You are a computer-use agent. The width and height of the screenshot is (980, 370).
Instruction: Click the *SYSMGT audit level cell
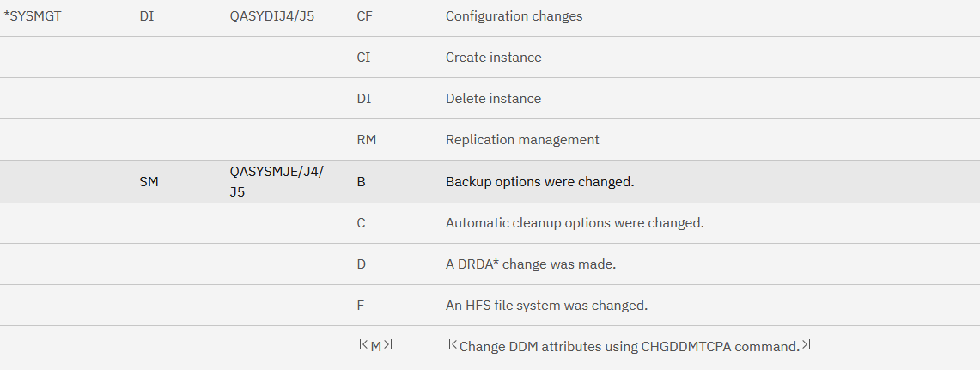33,16
